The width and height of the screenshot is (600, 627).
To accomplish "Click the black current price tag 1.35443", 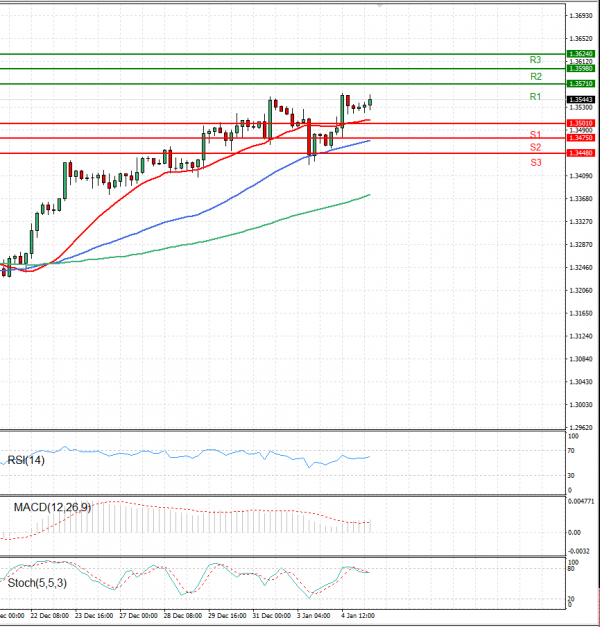I will pos(581,99).
